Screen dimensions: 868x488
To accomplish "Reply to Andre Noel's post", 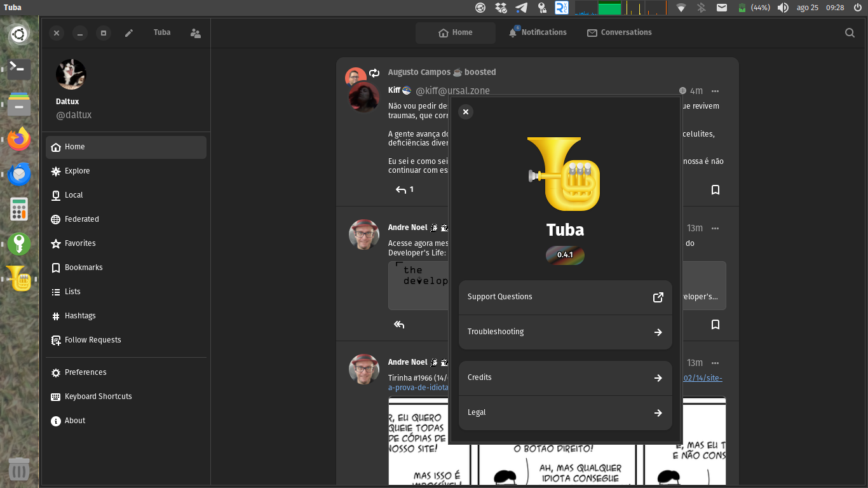I will click(399, 325).
